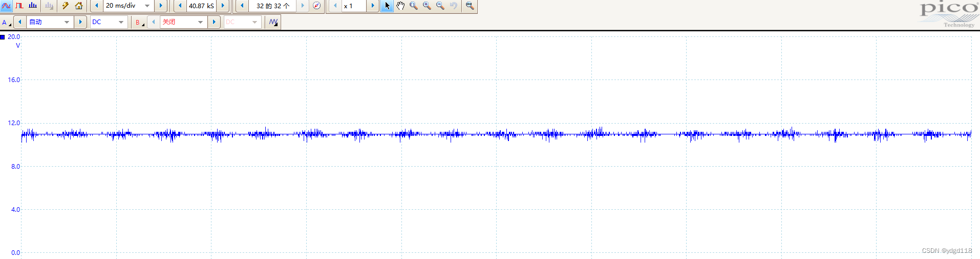Click the Home display icon
This screenshot has height=259, width=980.
coord(79,6)
